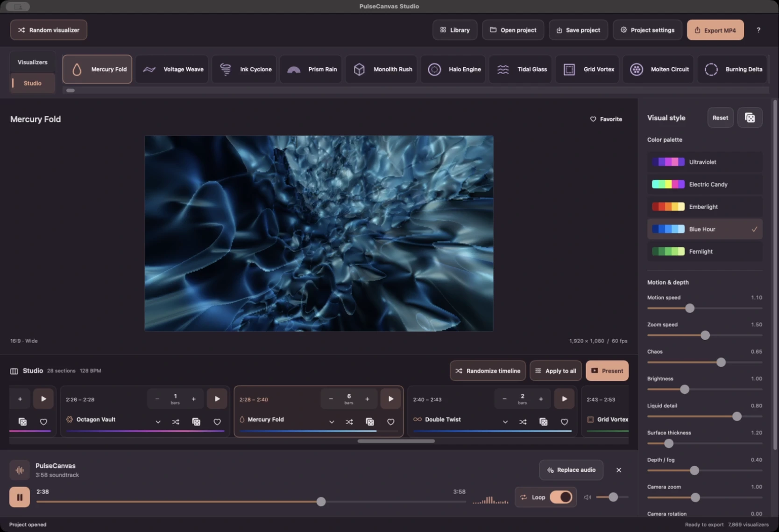Click the volume speaker icon
This screenshot has width=779, height=532.
pyautogui.click(x=588, y=497)
